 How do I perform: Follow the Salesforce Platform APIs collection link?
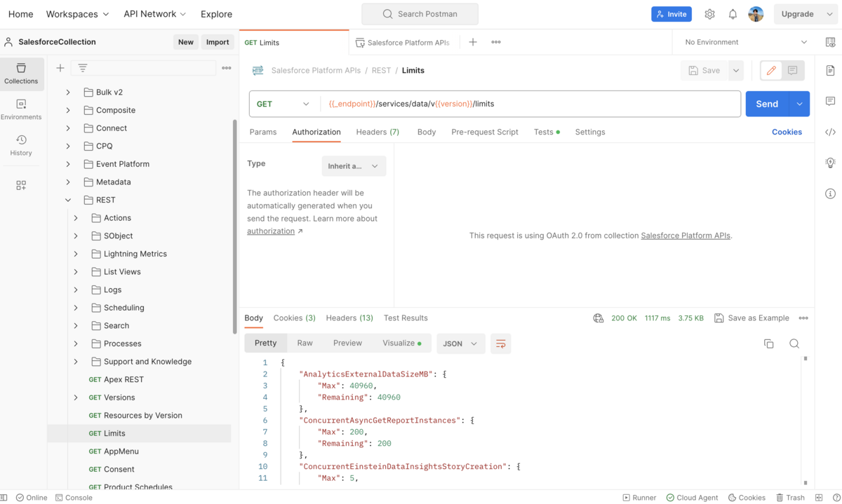click(x=686, y=236)
